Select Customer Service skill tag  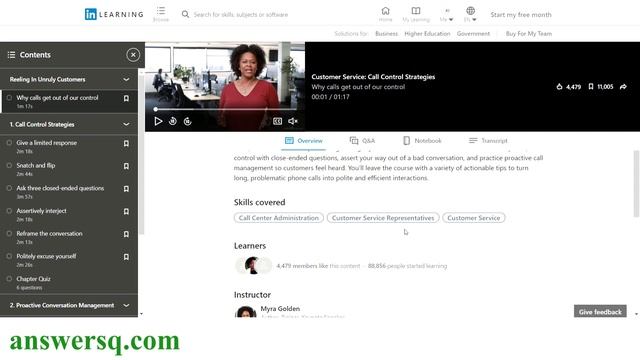click(473, 218)
